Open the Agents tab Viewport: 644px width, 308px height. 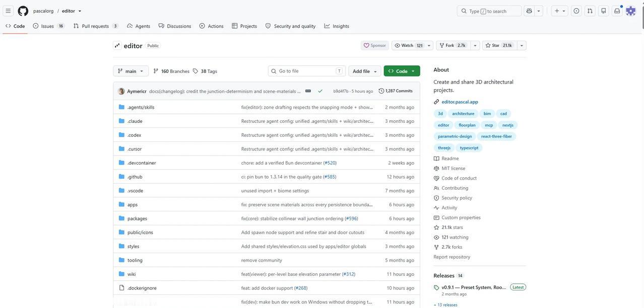coord(139,26)
